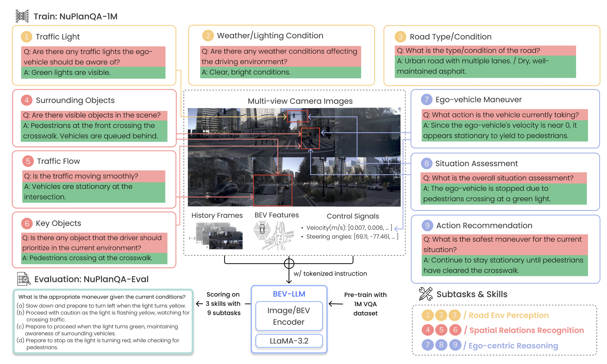Click the Road Env Perception legend label
607x364 pixels.
coord(508,315)
